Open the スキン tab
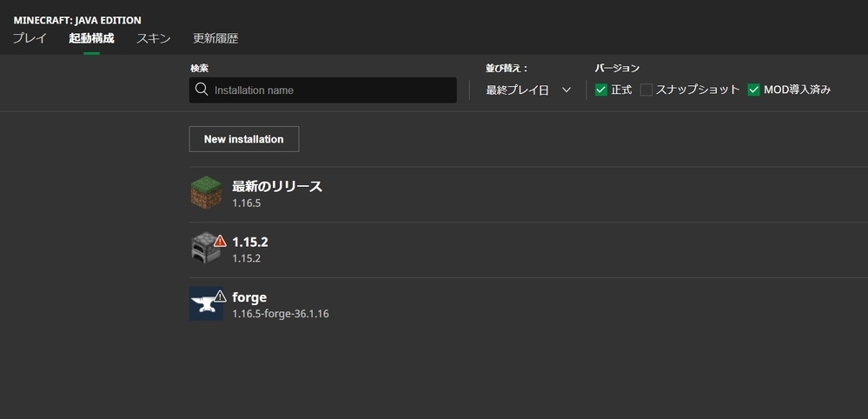The height and width of the screenshot is (419, 868). coord(153,39)
